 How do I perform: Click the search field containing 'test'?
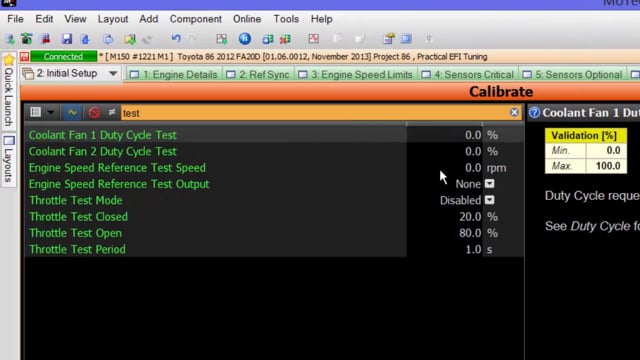[x=314, y=113]
